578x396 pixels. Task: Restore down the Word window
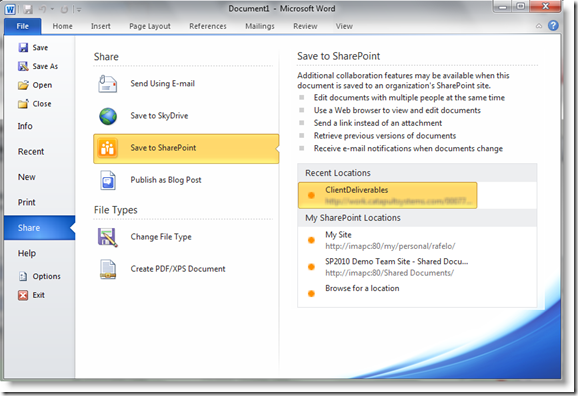520,7
